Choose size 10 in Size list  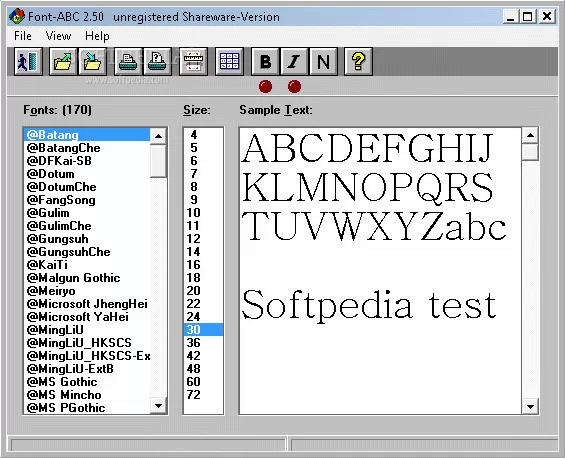[203, 213]
